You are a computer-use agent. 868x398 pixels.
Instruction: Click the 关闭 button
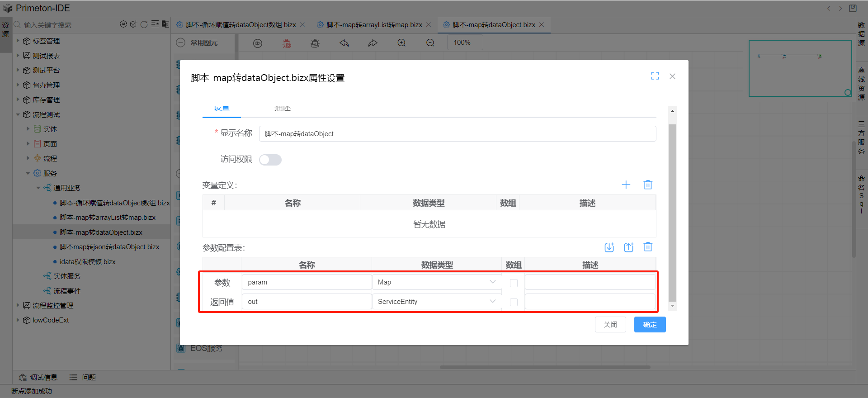point(610,325)
